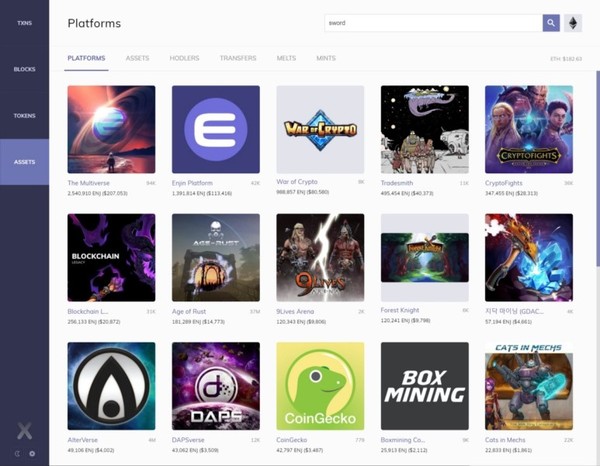The height and width of the screenshot is (466, 600).
Task: Click 'War of Crypto' name link
Action: (x=297, y=182)
